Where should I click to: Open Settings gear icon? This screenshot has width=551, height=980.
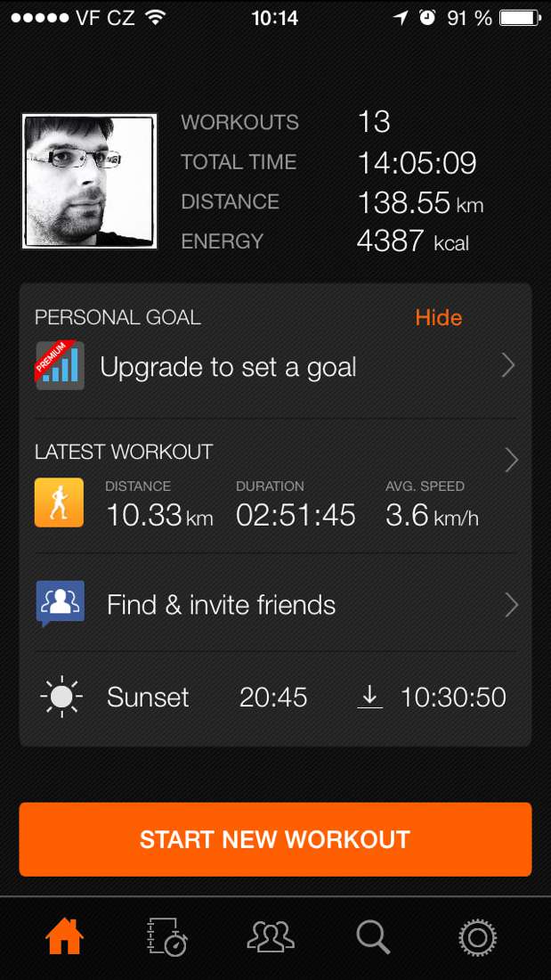[x=477, y=936]
